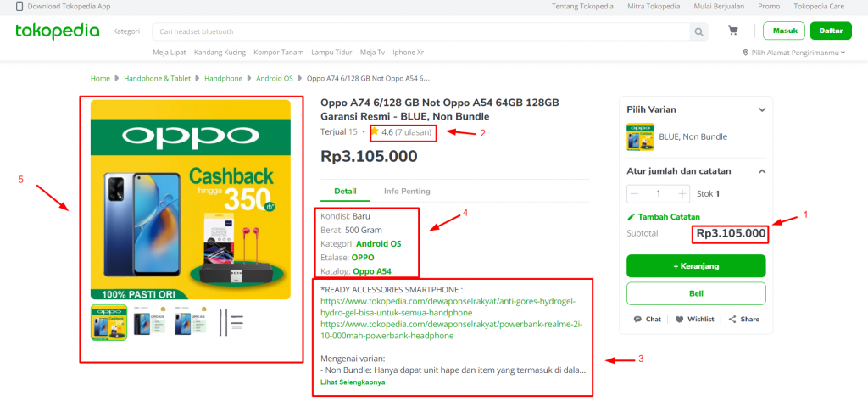Click the Android OS breadcrumb

tap(274, 79)
